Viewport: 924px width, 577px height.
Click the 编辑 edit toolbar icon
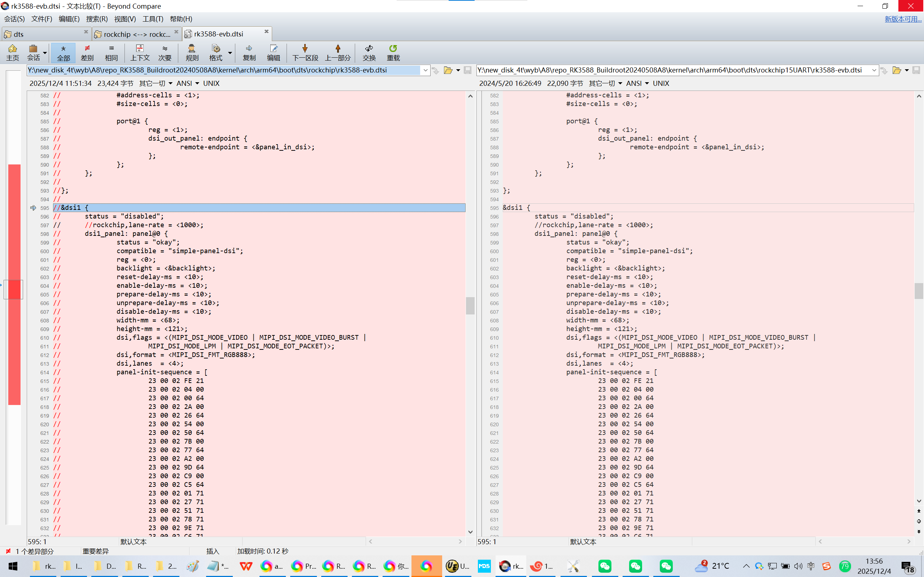click(x=273, y=52)
